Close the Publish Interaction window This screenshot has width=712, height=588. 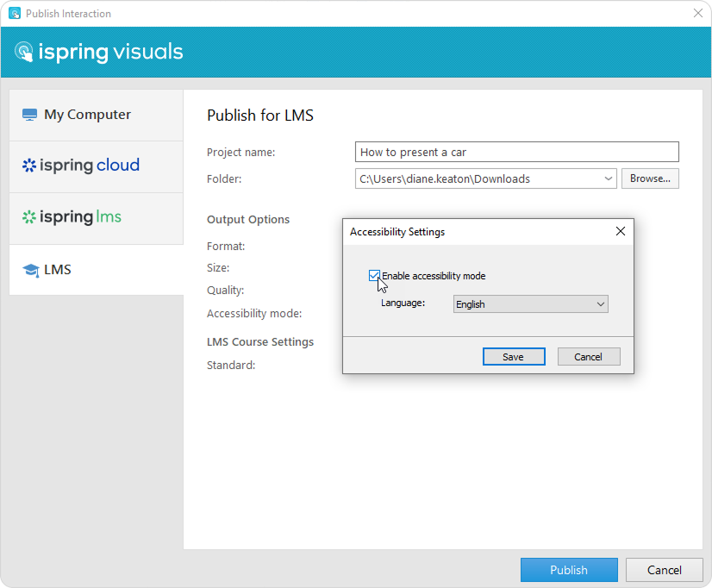pyautogui.click(x=697, y=14)
